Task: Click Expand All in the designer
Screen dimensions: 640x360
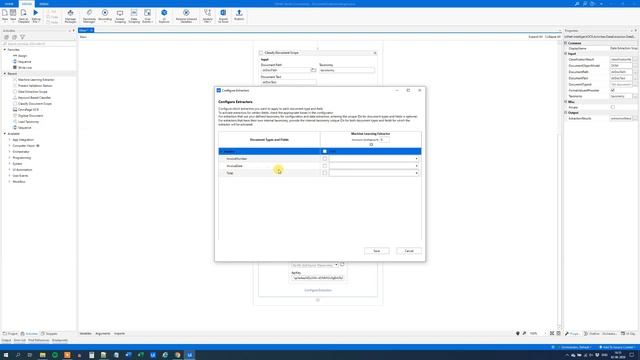Action: tap(536, 37)
